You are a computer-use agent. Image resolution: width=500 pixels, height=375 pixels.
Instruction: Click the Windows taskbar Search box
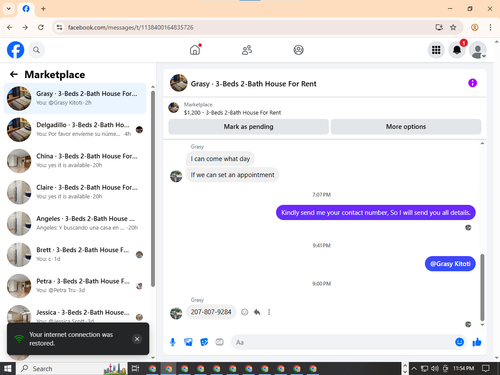72,368
